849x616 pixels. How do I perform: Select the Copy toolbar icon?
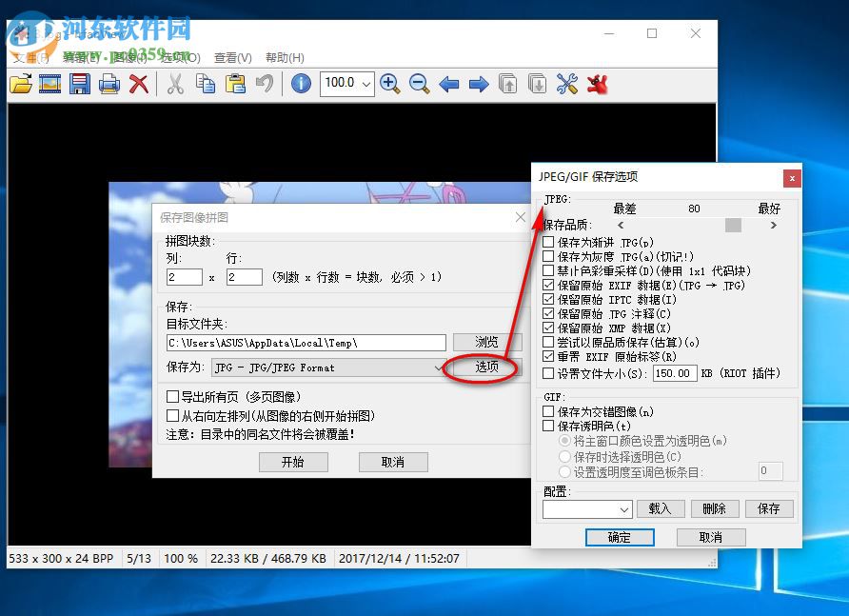pyautogui.click(x=204, y=84)
